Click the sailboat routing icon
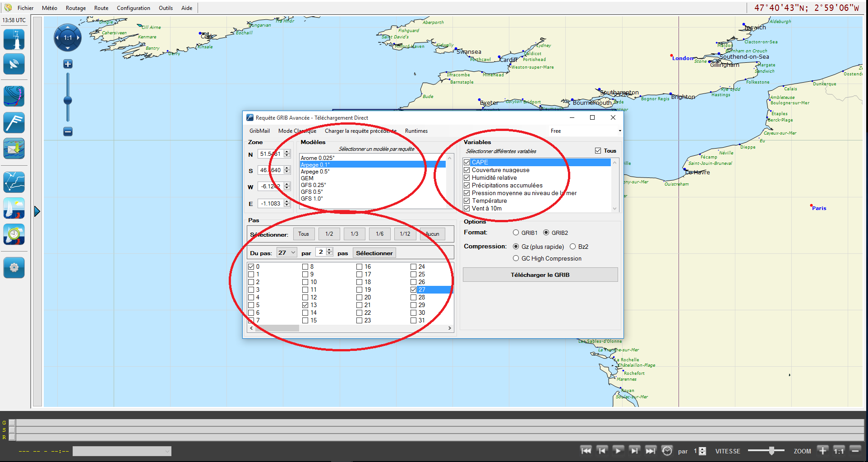Screen dimensions: 868x462 click(x=14, y=208)
